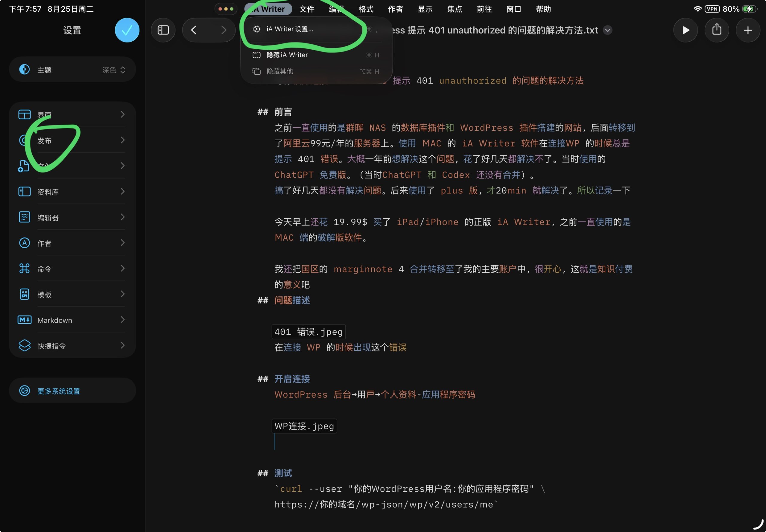
Task: Click the 命令 command key icon
Action: [x=24, y=268]
